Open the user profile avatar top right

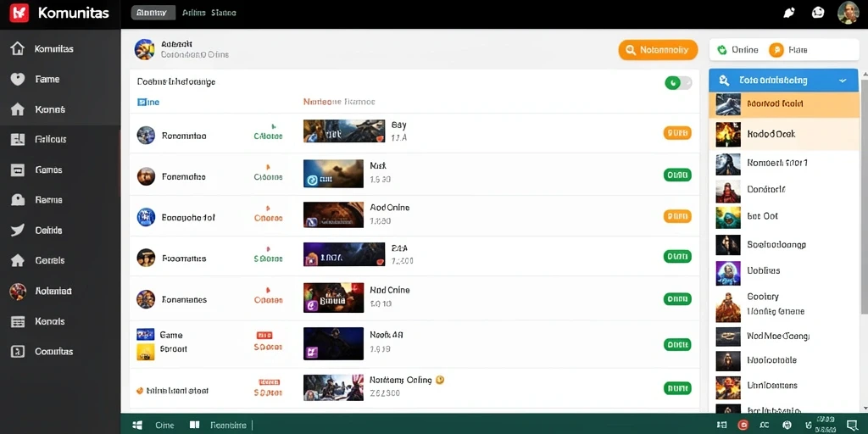(848, 13)
